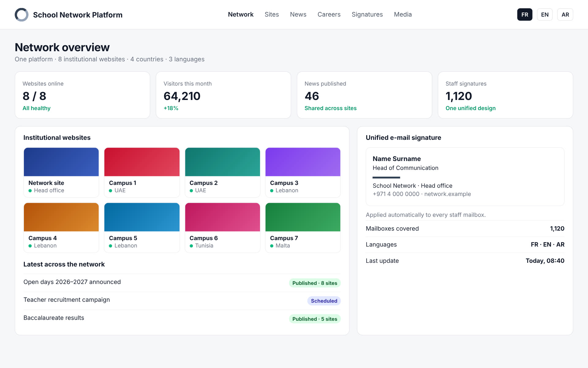Click the status dot on Campus 1 UAE
588x368 pixels.
pos(111,191)
